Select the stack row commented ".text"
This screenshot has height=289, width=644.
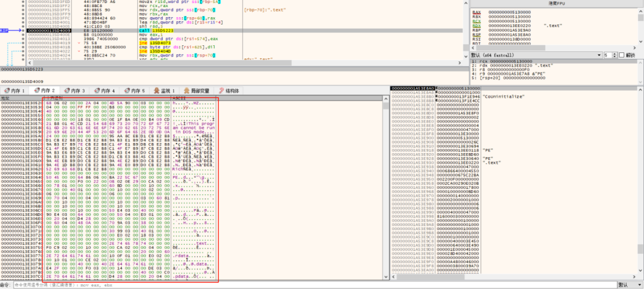(x=513, y=163)
